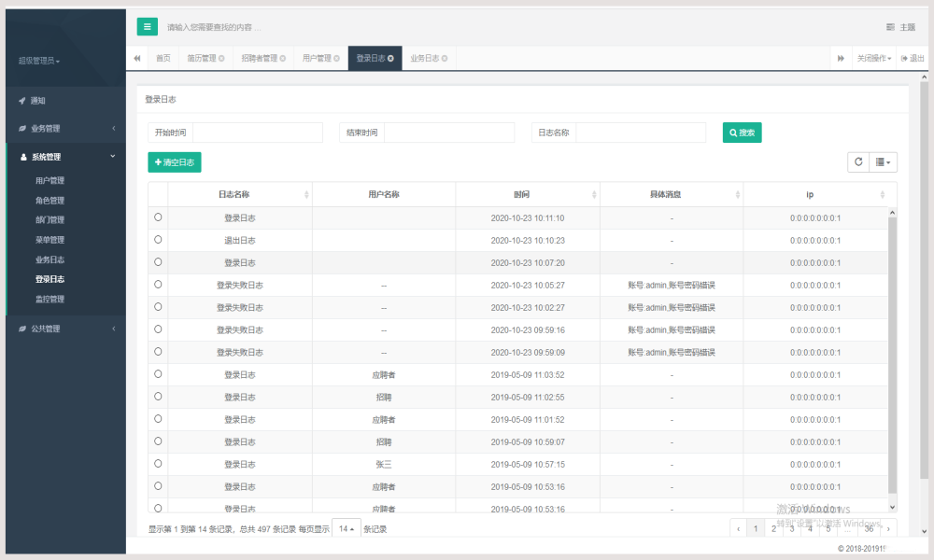934x560 pixels.
Task: Jump to page 36 in the pagination
Action: 869,528
